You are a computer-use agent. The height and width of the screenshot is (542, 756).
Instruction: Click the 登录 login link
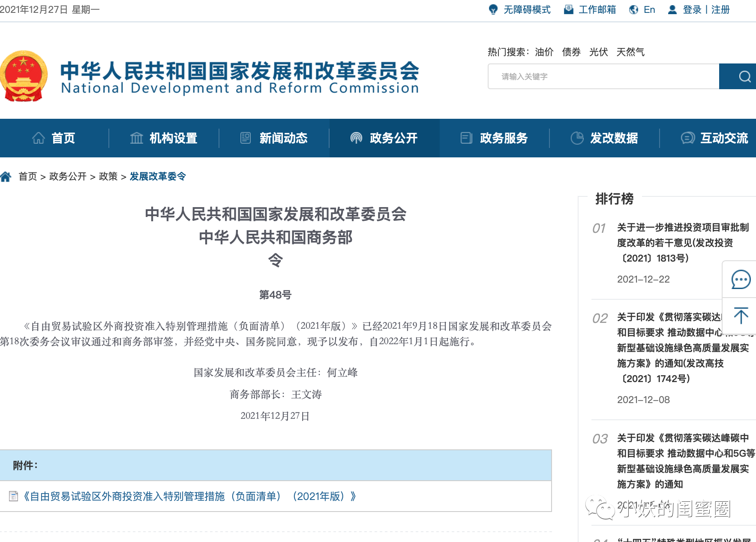(692, 9)
